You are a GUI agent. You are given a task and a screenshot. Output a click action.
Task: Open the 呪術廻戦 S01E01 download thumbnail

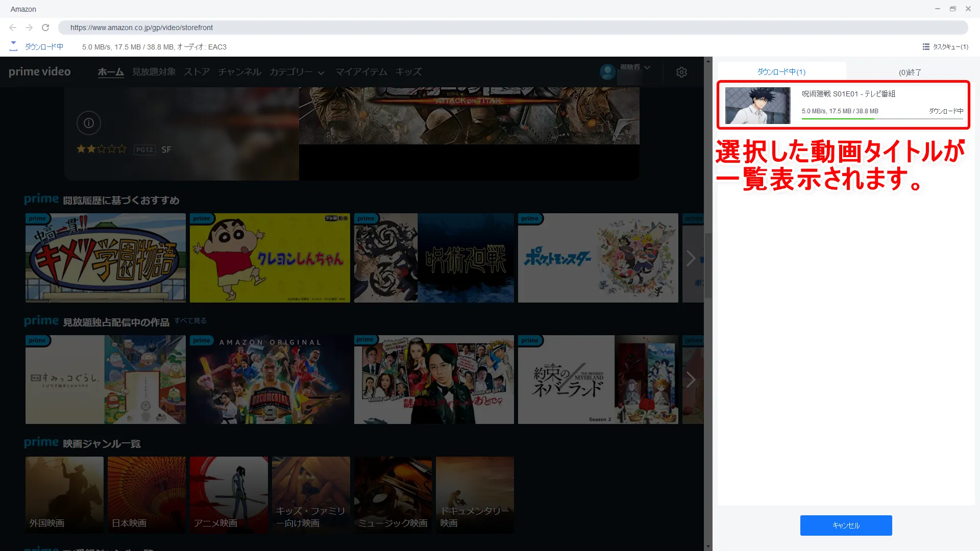tap(757, 106)
